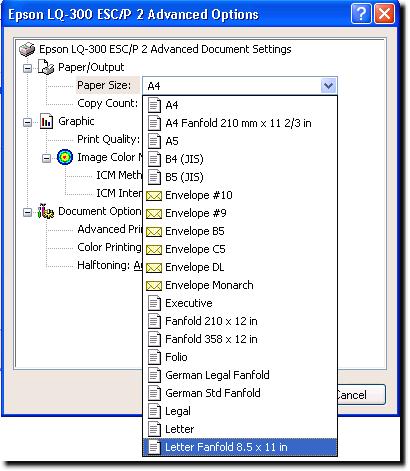Select the Advanced Printing setting row
This screenshot has width=410, height=471.
click(x=110, y=229)
